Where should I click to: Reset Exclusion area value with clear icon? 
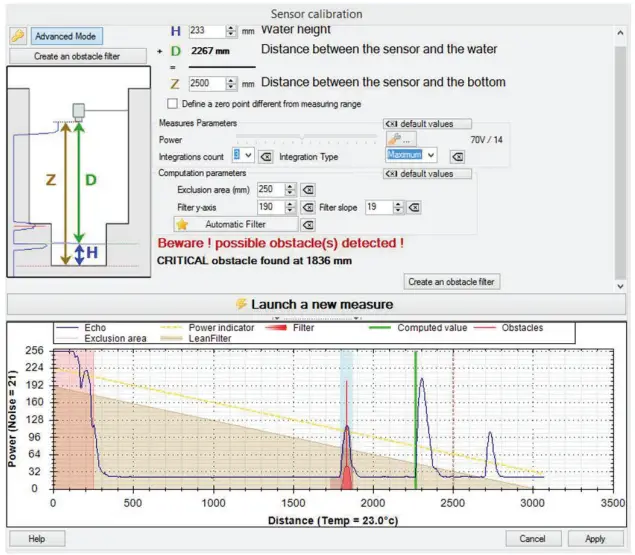point(308,190)
